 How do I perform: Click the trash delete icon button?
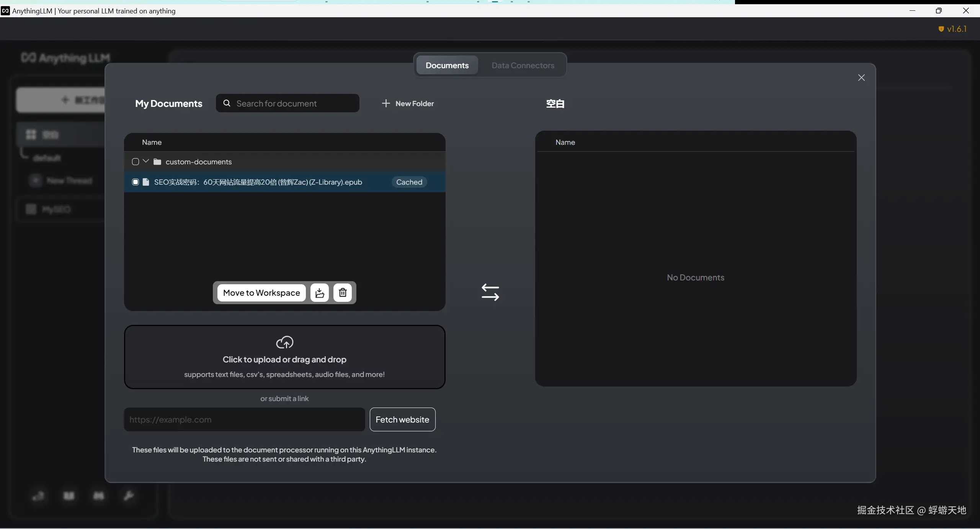coord(343,293)
